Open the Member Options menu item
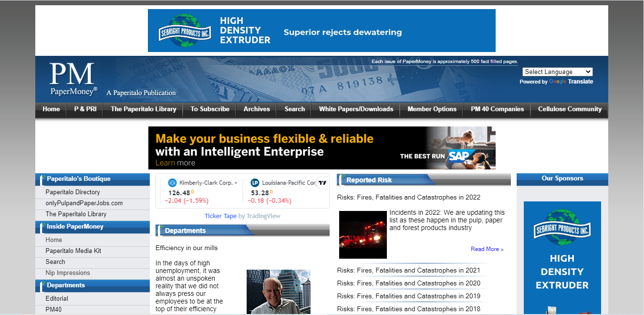The width and height of the screenshot is (644, 315). click(432, 109)
